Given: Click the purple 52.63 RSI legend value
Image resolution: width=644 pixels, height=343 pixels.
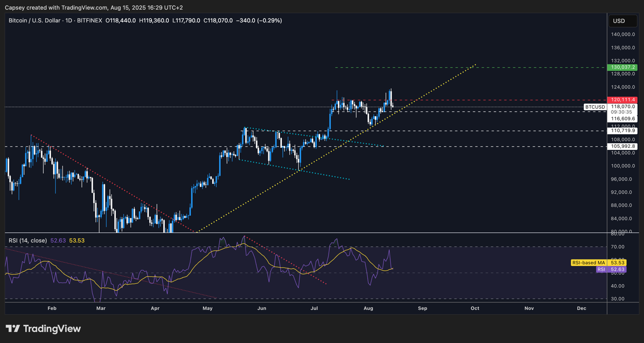Looking at the screenshot, I should point(58,240).
